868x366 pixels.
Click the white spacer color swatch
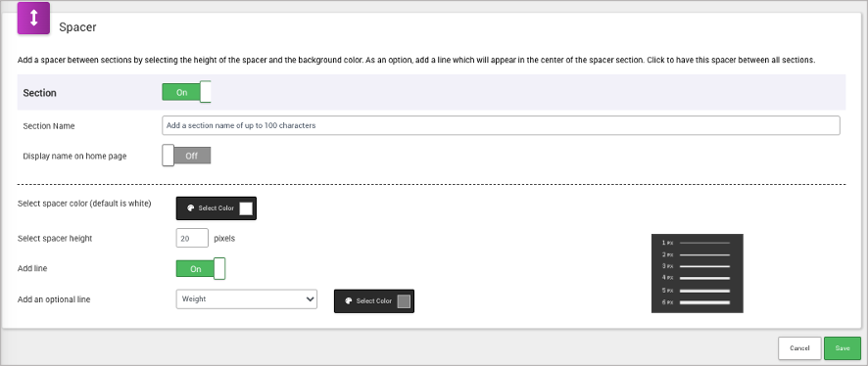(x=246, y=208)
